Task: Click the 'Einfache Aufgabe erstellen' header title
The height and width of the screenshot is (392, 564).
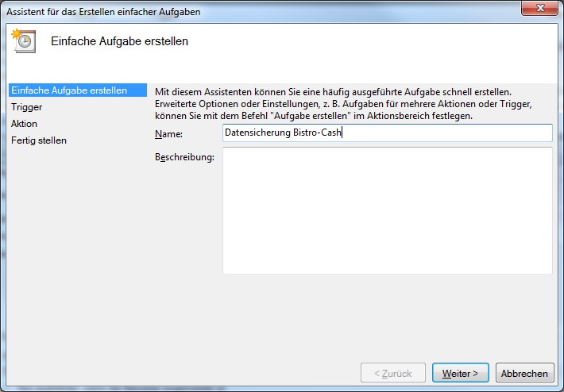Action: (x=119, y=41)
